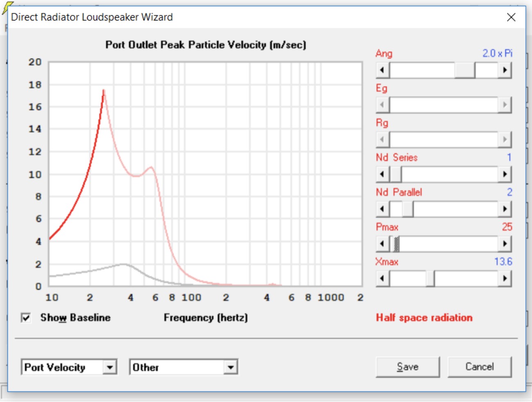Click the Ang slider thumb

point(465,70)
